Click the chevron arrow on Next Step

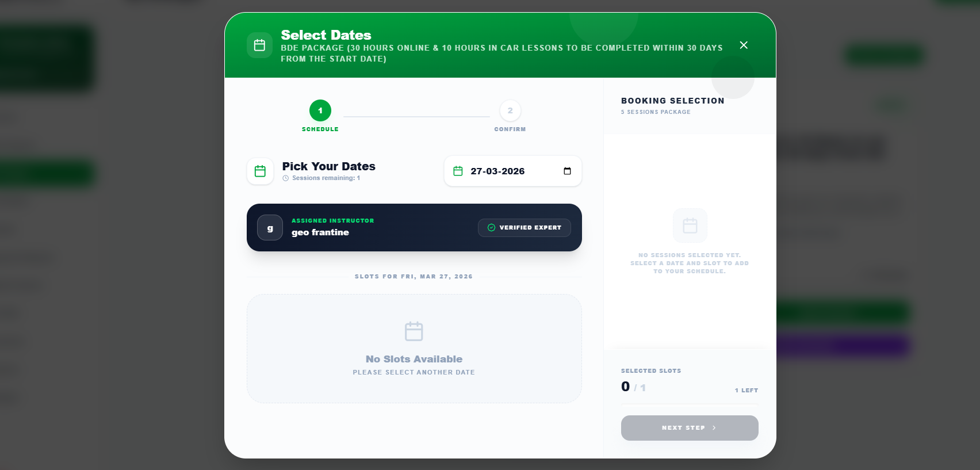click(x=714, y=428)
